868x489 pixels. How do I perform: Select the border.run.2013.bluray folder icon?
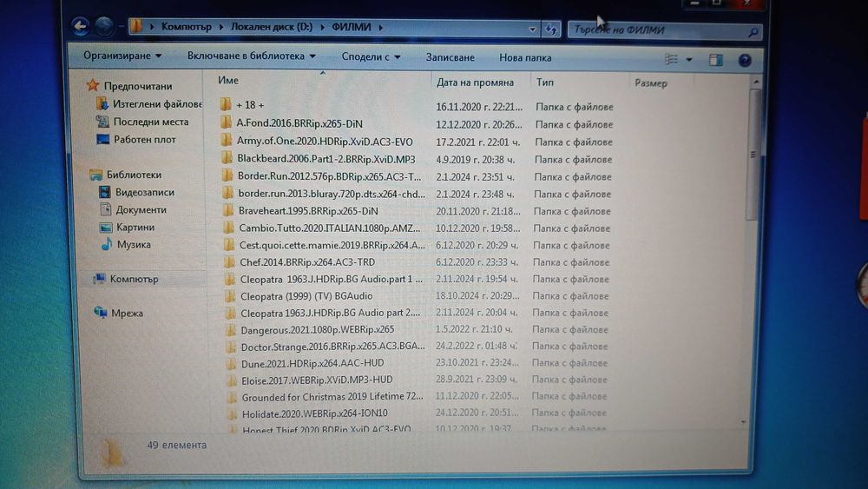point(228,194)
